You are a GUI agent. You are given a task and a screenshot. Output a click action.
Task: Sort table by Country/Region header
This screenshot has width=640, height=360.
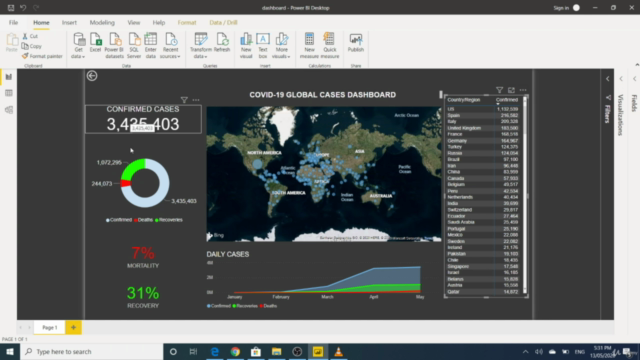pos(464,100)
